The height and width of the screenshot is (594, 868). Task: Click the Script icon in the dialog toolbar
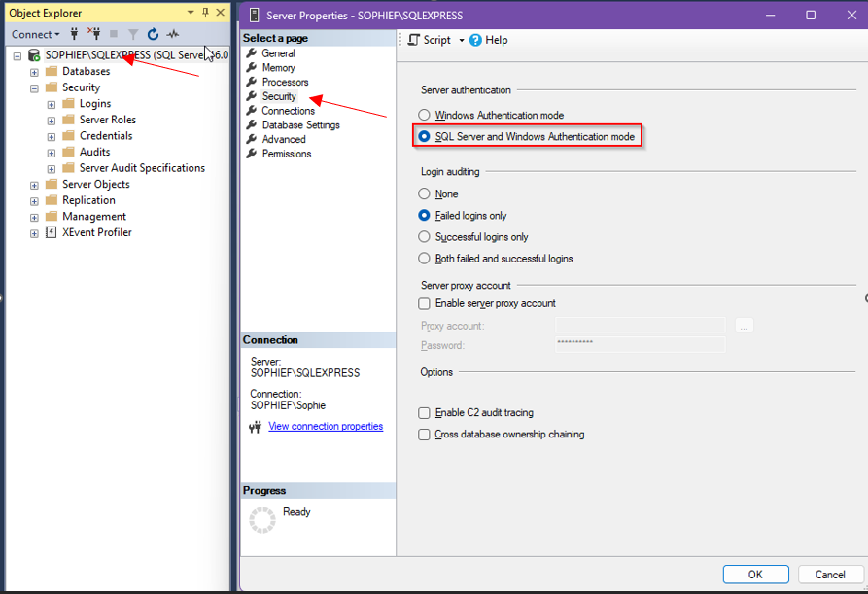click(413, 40)
